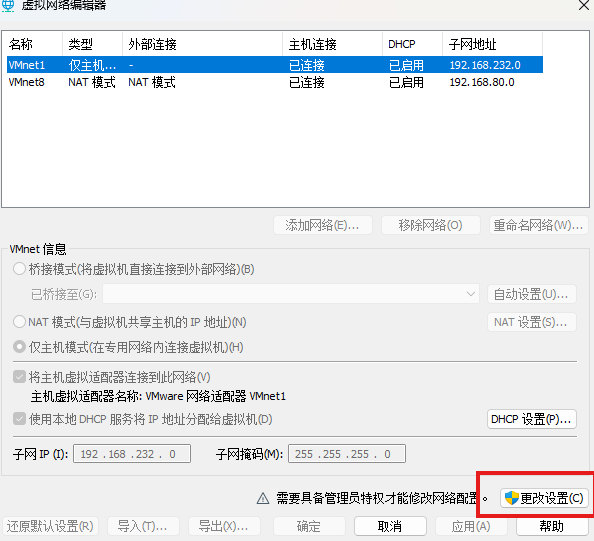Expand the 已桥接至 dropdown
Image resolution: width=594 pixels, height=541 pixels.
tap(291, 294)
